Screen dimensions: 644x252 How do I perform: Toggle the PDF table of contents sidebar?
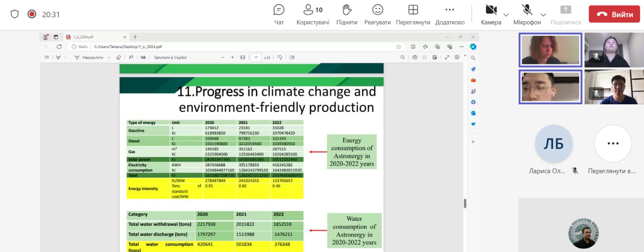click(x=47, y=57)
